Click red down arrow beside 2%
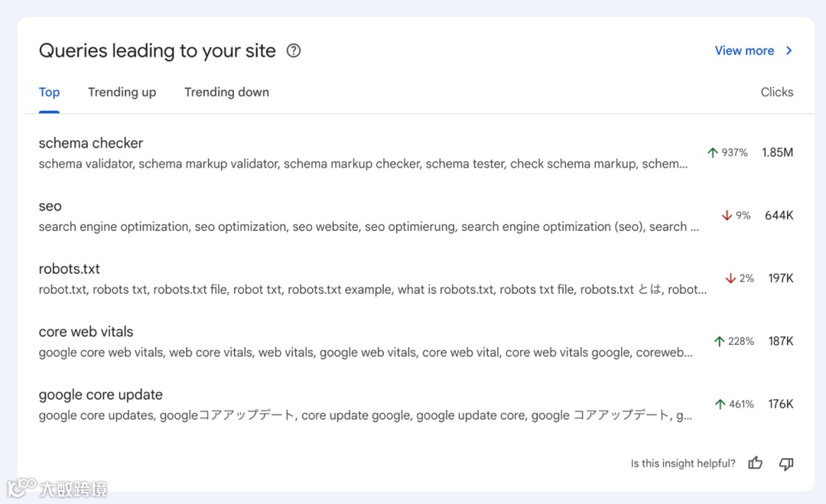 click(730, 278)
